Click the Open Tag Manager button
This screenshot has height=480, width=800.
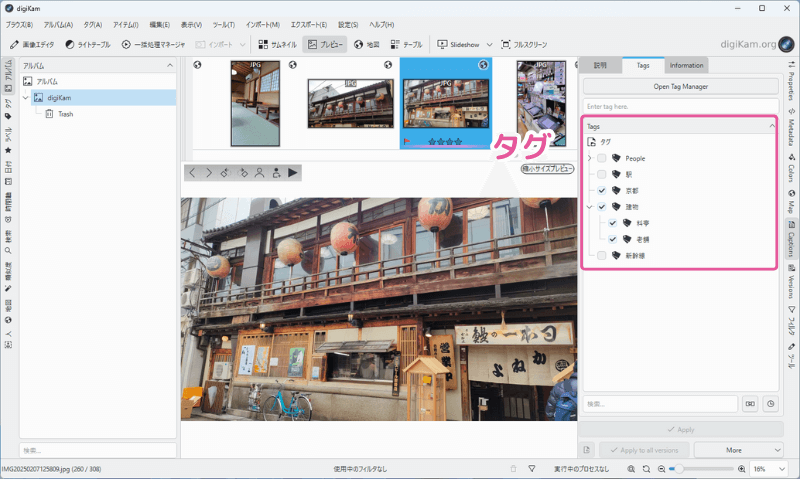(x=680, y=86)
